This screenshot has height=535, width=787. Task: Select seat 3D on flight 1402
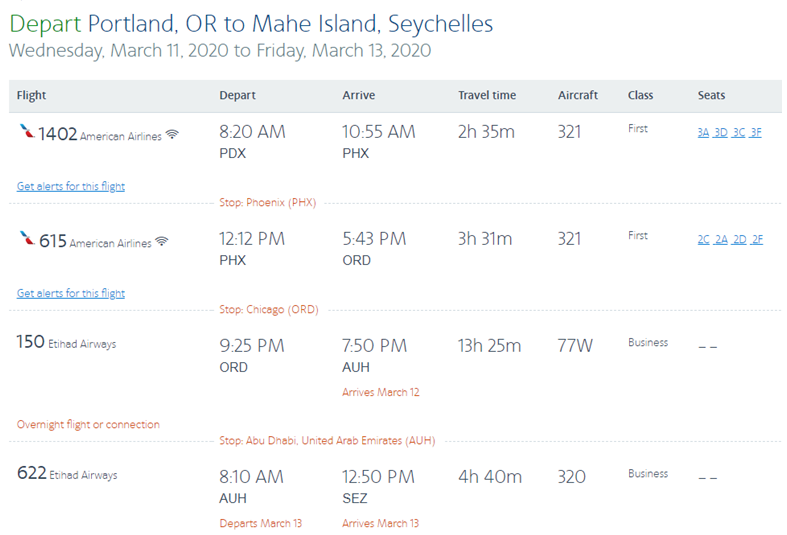tap(721, 132)
